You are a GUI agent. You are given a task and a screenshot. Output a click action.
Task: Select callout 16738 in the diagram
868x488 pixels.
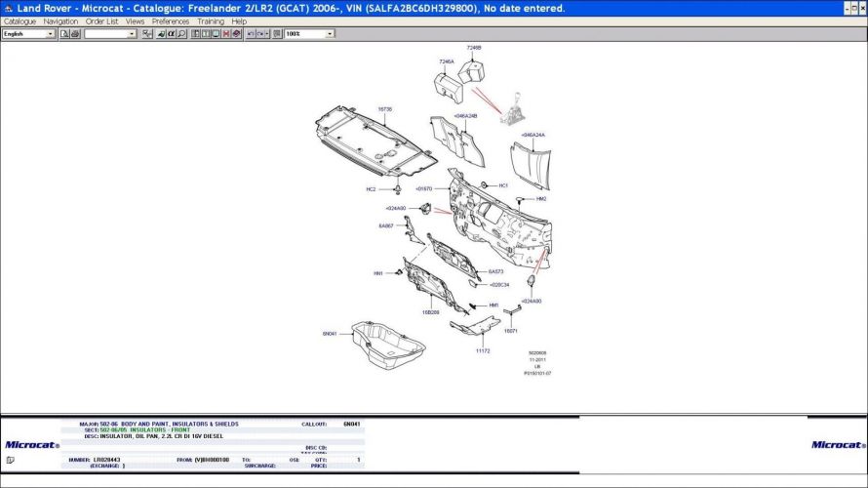(x=384, y=109)
